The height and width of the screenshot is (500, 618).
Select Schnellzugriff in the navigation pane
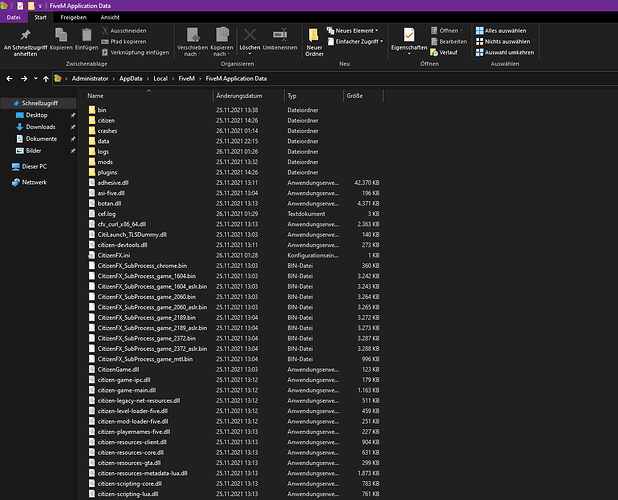click(x=39, y=103)
